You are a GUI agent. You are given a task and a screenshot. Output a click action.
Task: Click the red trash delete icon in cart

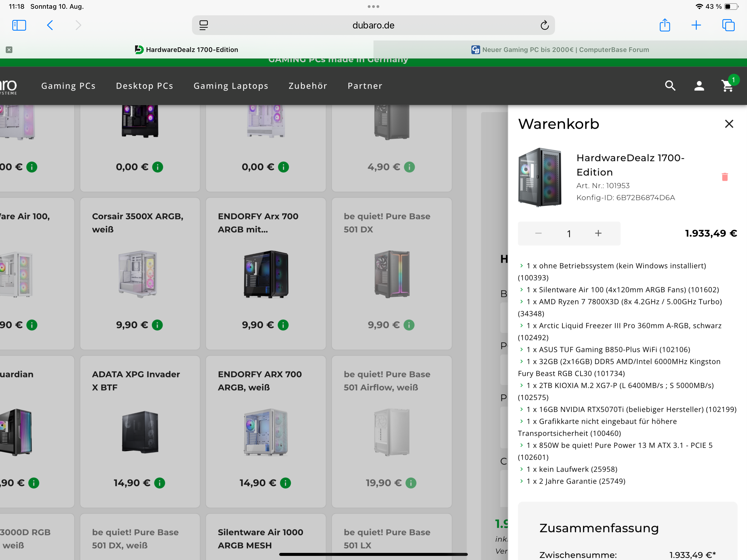click(724, 177)
